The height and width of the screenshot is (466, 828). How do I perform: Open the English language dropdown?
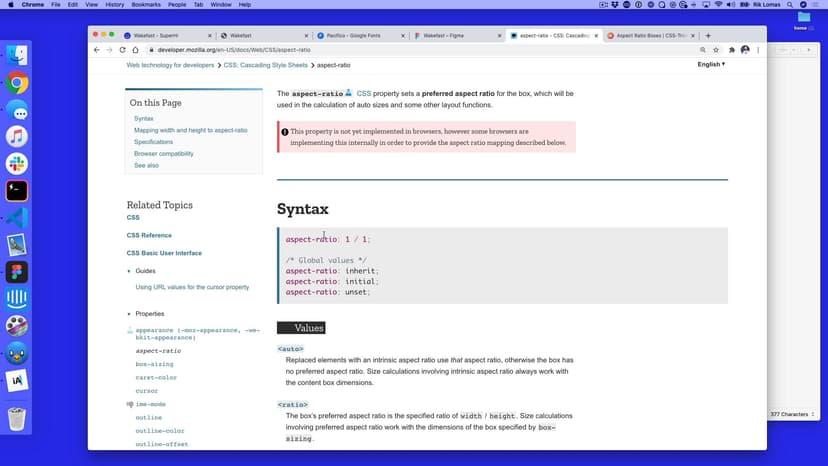click(x=711, y=64)
